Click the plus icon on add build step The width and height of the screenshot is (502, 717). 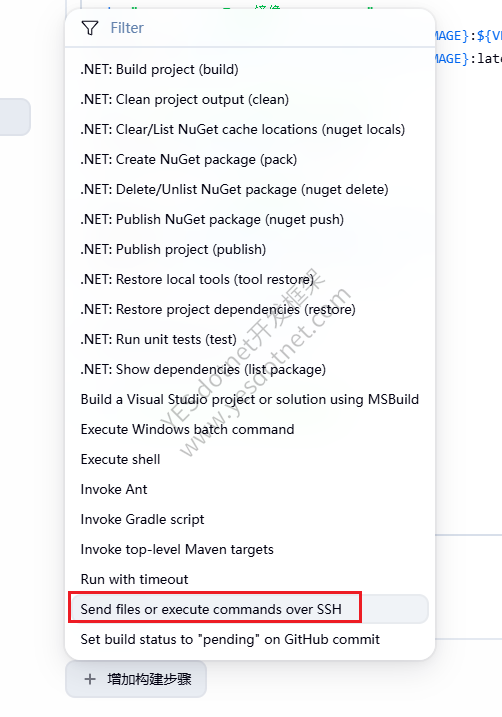[x=90, y=679]
